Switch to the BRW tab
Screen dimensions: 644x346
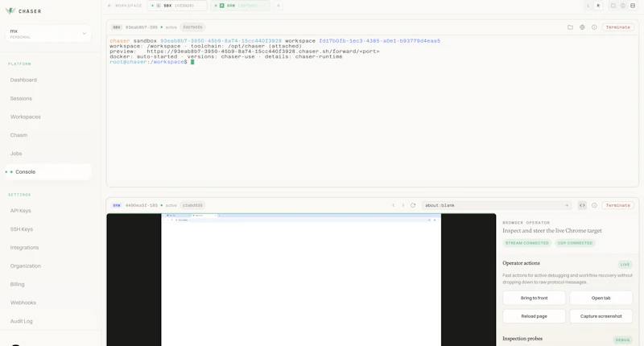point(240,6)
